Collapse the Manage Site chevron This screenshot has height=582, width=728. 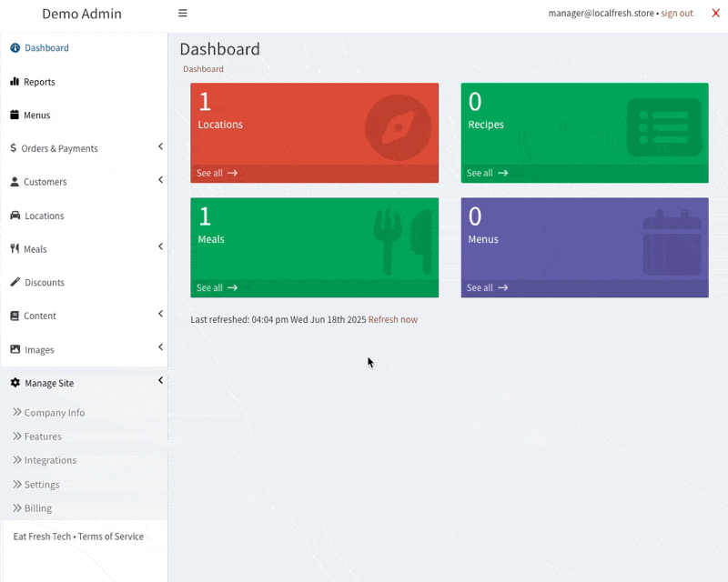coord(161,380)
